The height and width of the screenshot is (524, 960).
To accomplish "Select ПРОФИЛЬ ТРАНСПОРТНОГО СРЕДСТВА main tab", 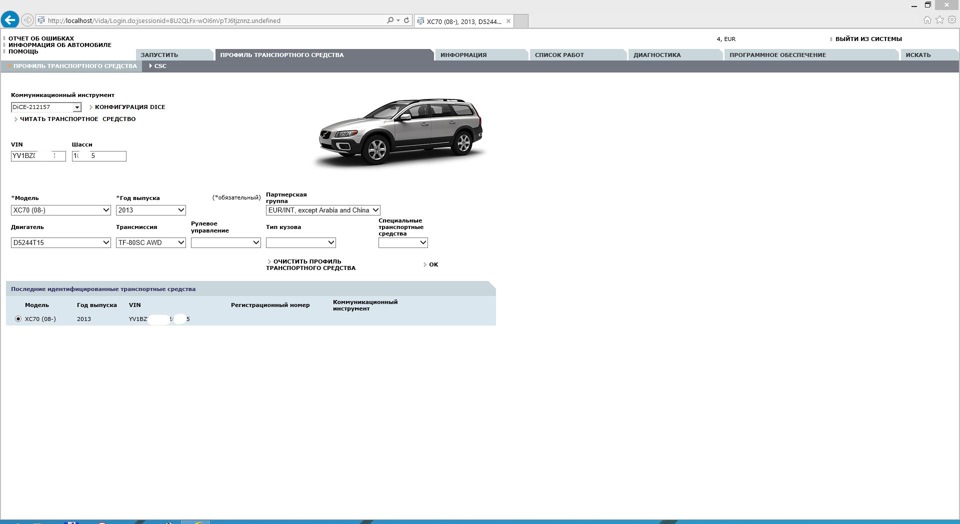I will point(324,55).
